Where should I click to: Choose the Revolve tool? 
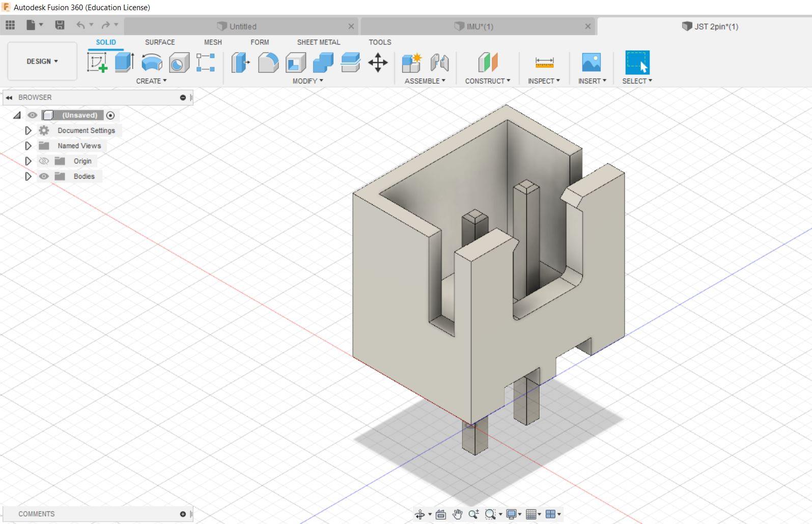pos(152,63)
